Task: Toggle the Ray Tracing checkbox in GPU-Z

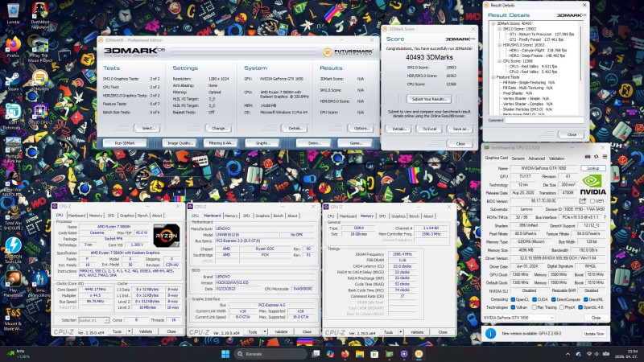Action: (535, 307)
